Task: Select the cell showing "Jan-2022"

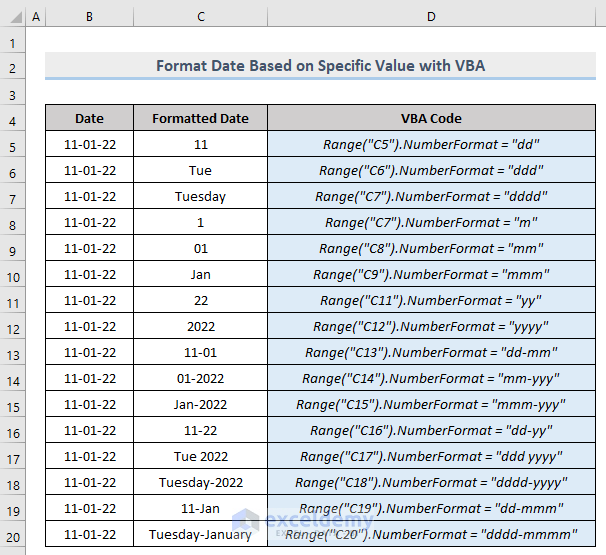Action: [200, 405]
